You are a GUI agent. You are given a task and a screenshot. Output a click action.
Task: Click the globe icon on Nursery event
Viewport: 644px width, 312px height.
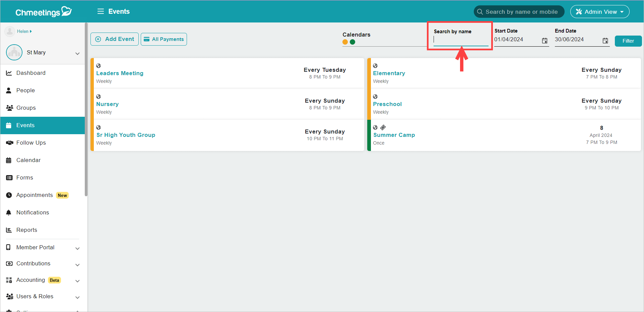click(x=99, y=97)
